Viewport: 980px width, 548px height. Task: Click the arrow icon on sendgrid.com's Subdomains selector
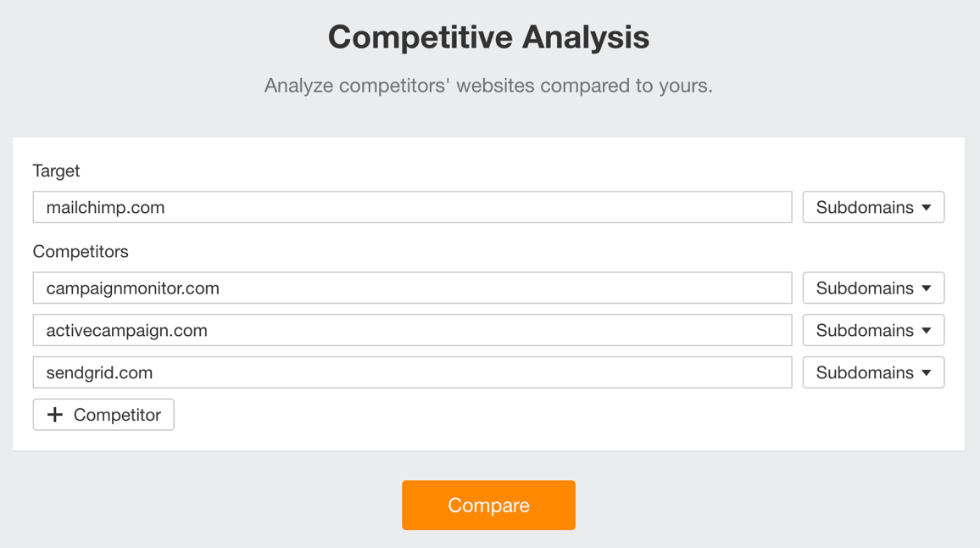pyautogui.click(x=927, y=373)
